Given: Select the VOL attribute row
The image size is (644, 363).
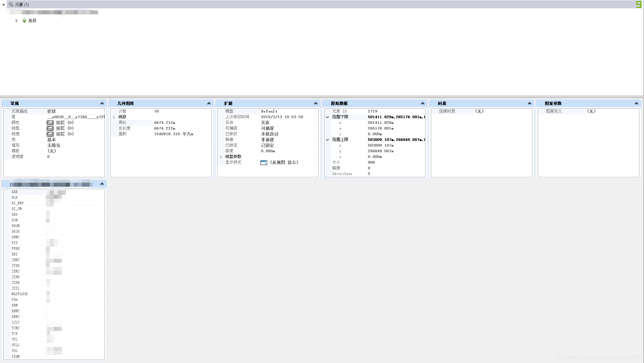Looking at the screenshot, I should point(54,351).
